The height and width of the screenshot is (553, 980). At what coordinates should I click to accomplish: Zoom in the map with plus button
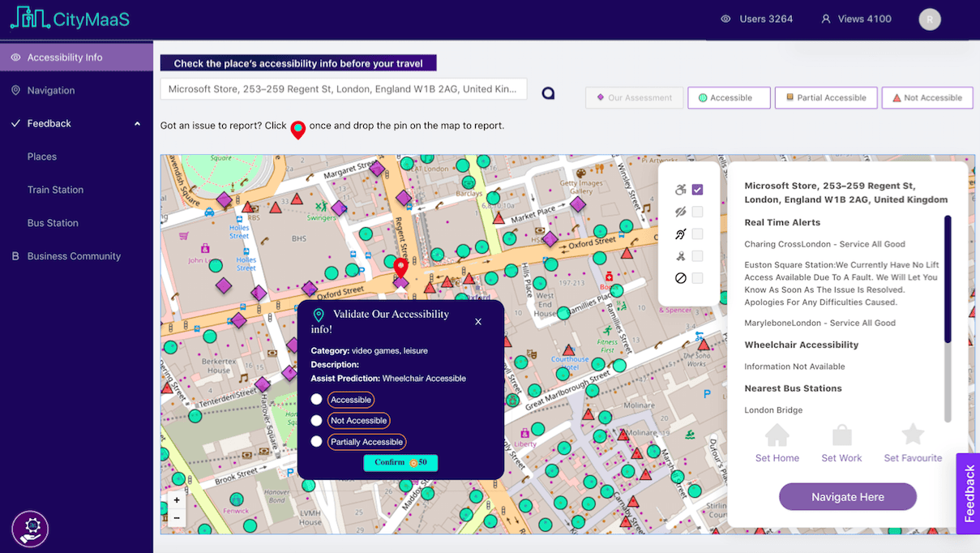point(177,500)
